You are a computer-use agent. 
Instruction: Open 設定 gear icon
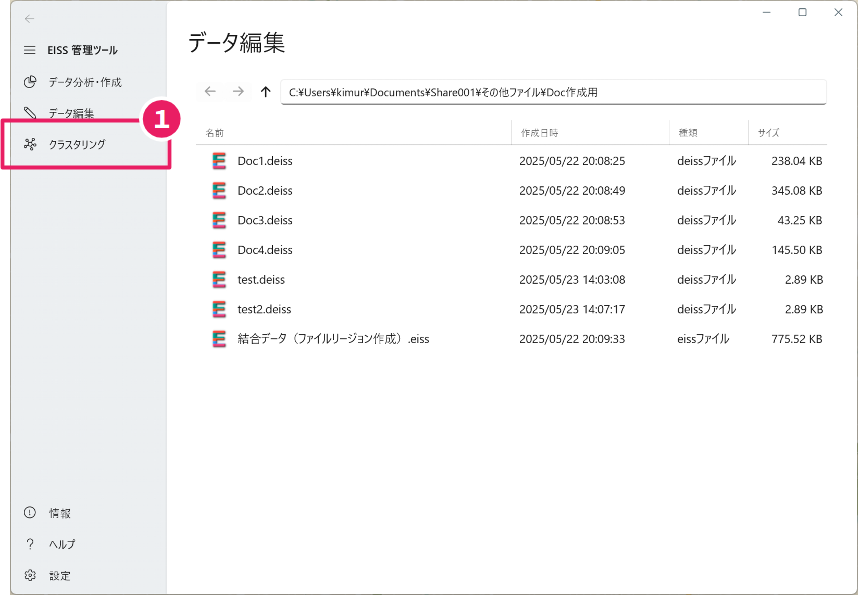[30, 575]
